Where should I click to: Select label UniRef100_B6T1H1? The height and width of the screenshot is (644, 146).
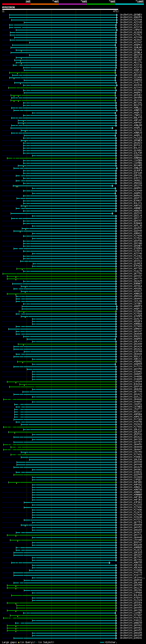coord(131,103)
